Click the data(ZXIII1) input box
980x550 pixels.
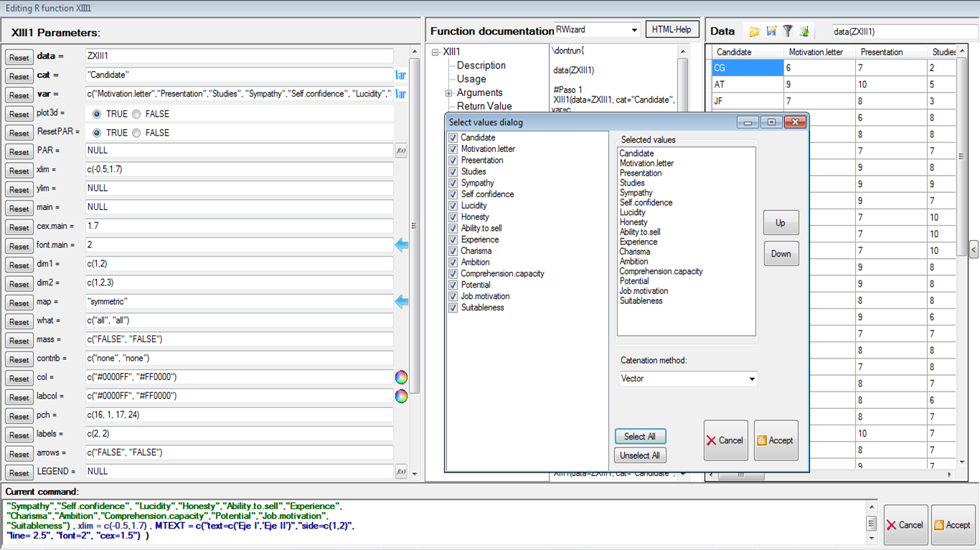pos(905,32)
